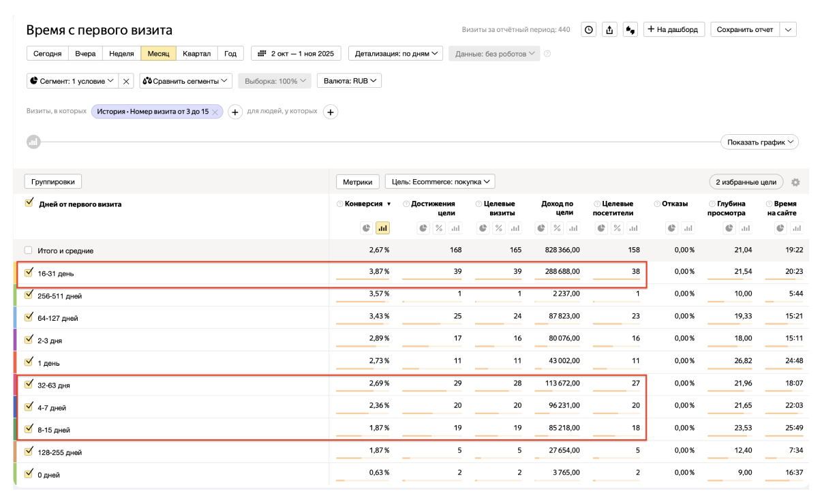Image resolution: width=822 pixels, height=504 pixels.
Task: Toggle the Итого и средние checkbox
Action: coord(29,251)
